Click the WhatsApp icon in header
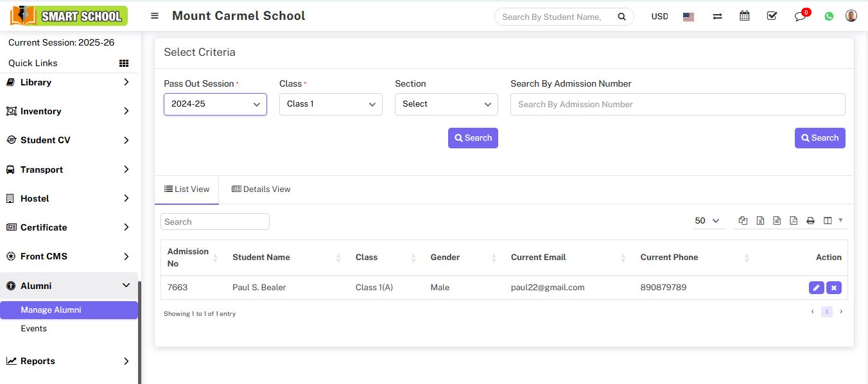 click(829, 17)
